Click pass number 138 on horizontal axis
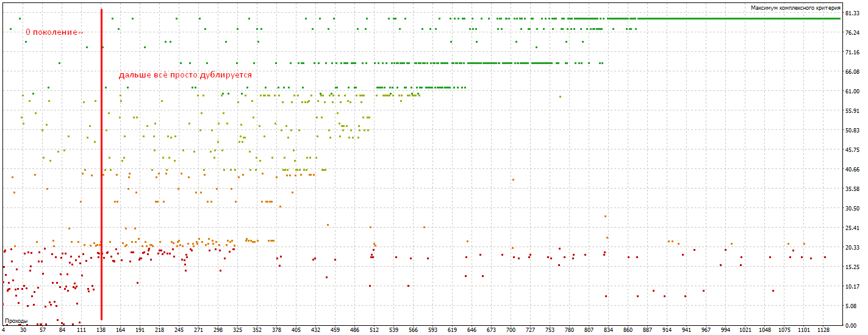 click(x=101, y=330)
